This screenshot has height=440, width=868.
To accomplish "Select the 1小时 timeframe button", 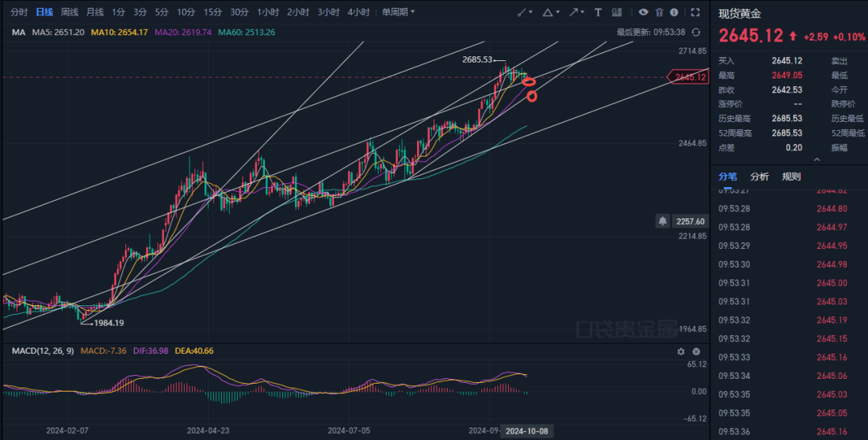I will pyautogui.click(x=268, y=12).
